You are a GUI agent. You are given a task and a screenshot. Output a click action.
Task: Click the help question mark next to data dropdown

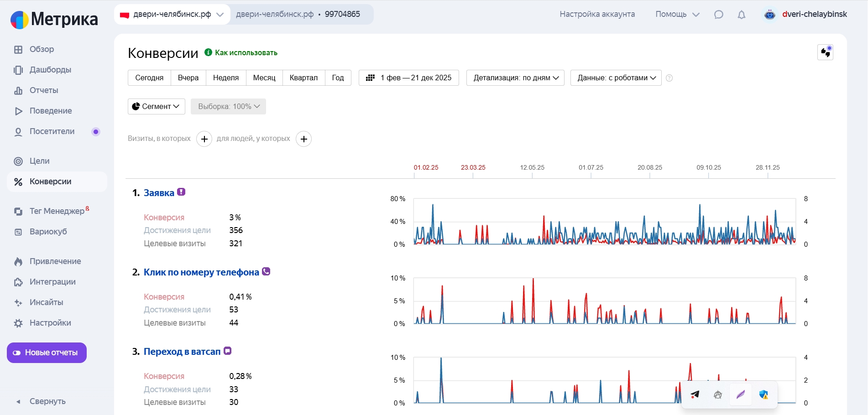669,78
